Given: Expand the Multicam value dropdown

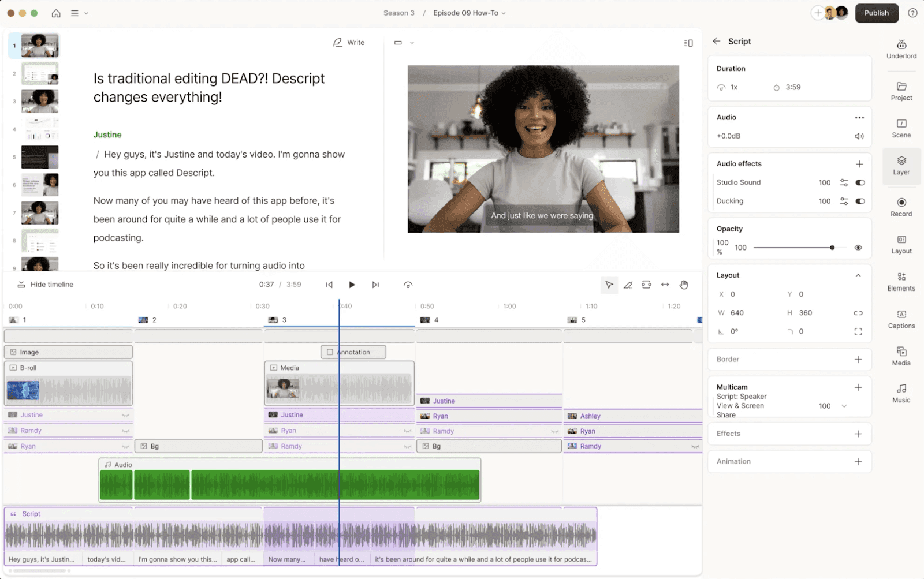Looking at the screenshot, I should click(844, 406).
